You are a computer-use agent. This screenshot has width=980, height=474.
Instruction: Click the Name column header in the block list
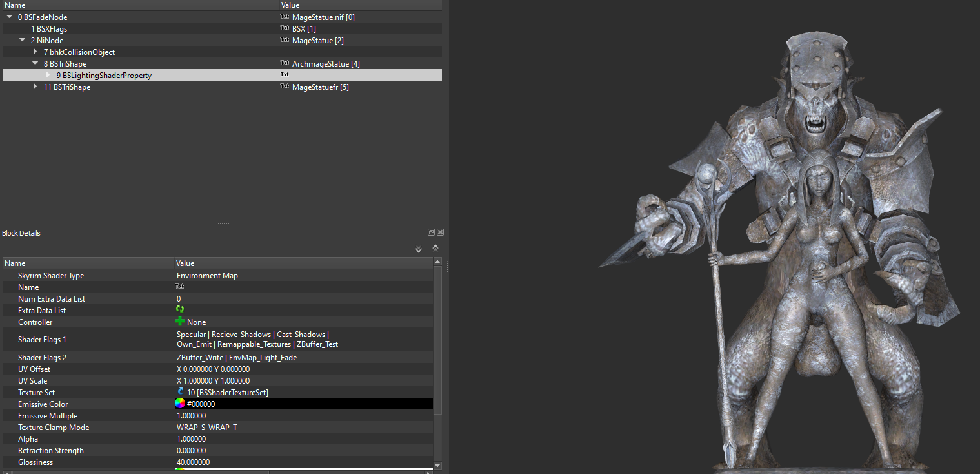[x=140, y=5]
